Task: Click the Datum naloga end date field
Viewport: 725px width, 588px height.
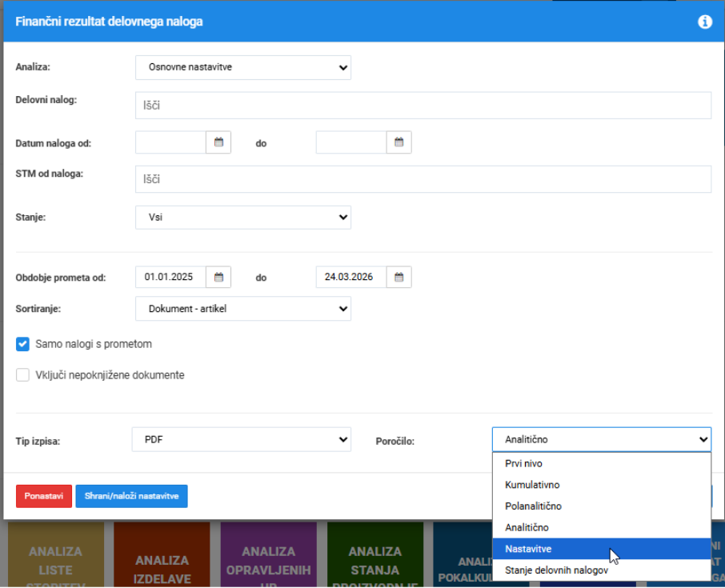Action: coord(351,142)
